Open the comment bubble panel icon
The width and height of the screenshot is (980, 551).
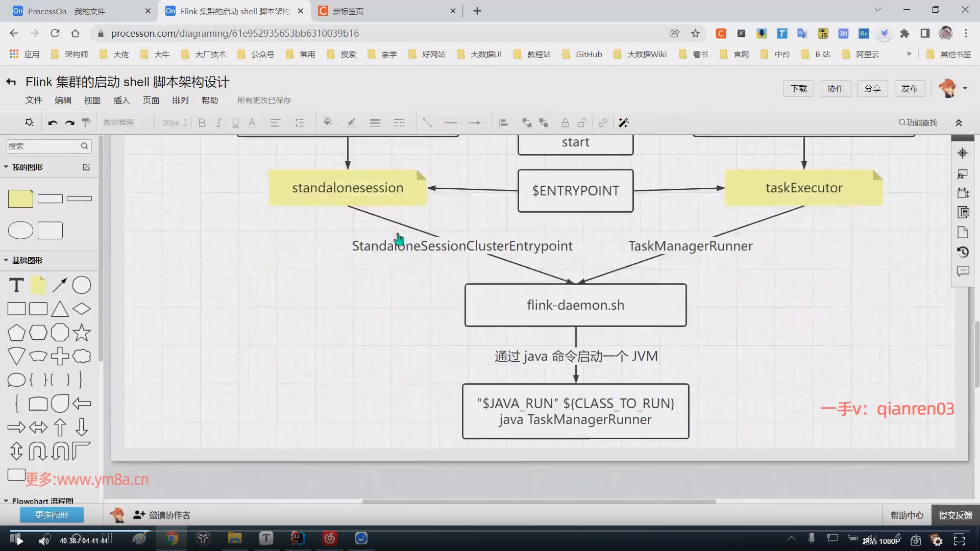(x=963, y=271)
